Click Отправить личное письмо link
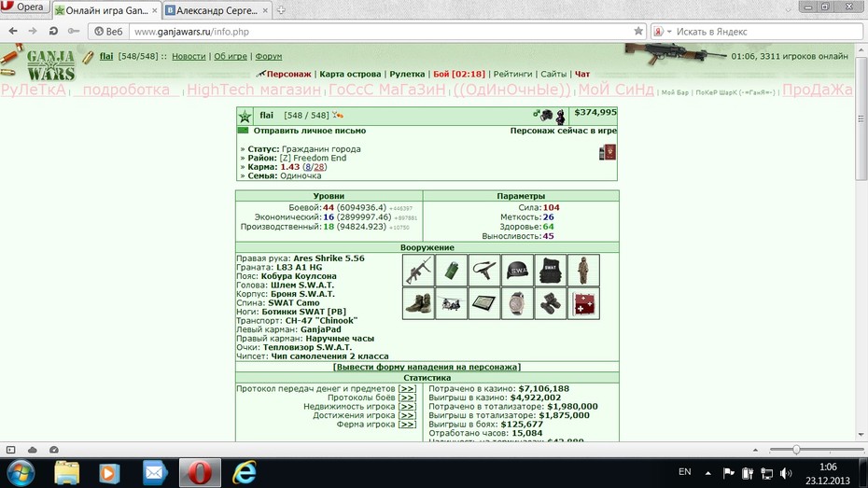868x488 pixels. 310,132
